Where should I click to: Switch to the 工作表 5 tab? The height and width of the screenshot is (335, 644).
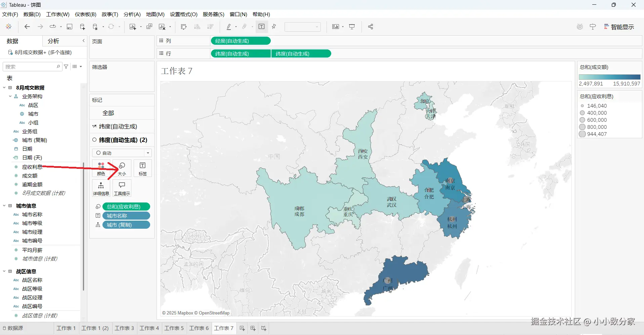pyautogui.click(x=174, y=328)
